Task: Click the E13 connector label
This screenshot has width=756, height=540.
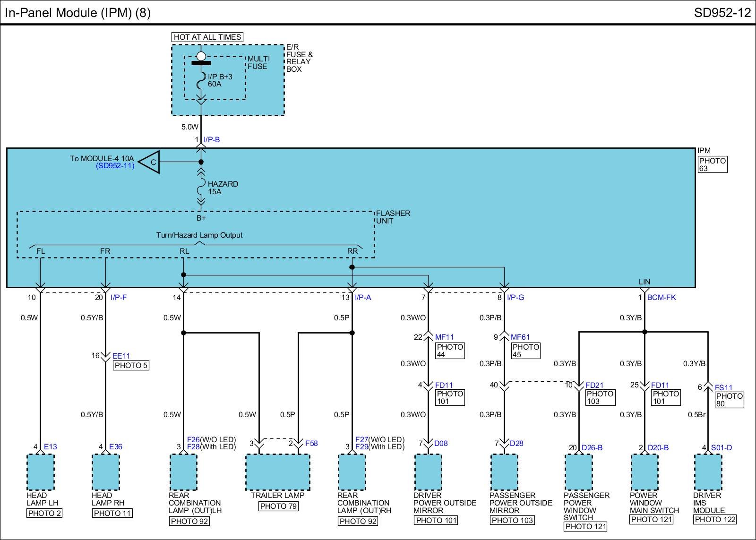Action: (x=50, y=446)
